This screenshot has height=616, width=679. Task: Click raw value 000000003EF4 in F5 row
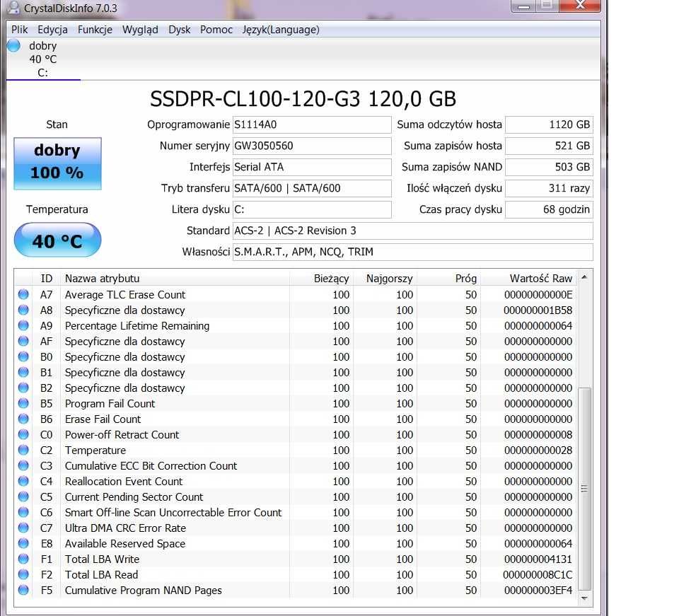(538, 591)
